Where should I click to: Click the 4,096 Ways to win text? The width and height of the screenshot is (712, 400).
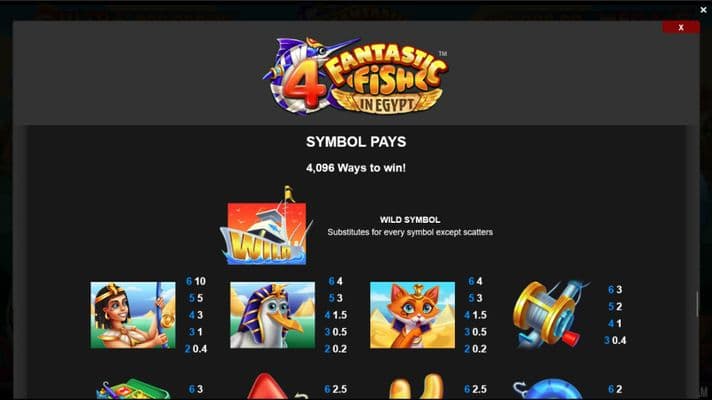pos(356,168)
